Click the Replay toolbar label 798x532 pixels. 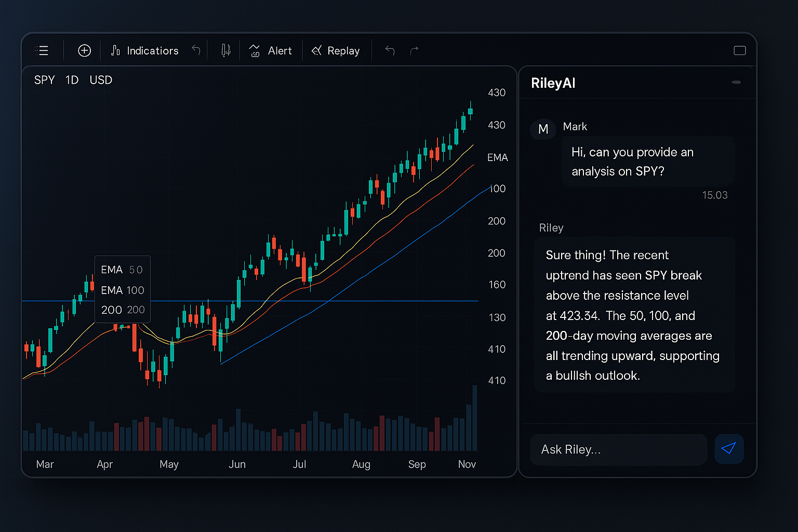point(343,50)
